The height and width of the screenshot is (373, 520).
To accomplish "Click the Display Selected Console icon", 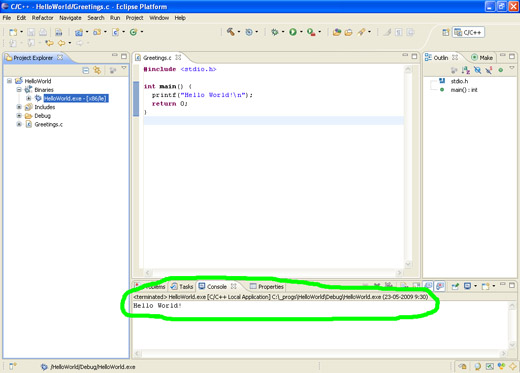I will tap(468, 286).
